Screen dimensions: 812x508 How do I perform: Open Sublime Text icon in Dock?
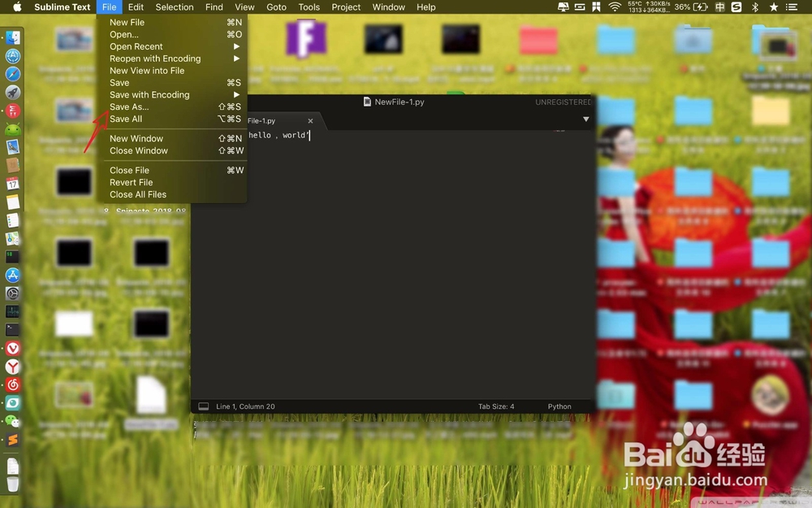12,440
